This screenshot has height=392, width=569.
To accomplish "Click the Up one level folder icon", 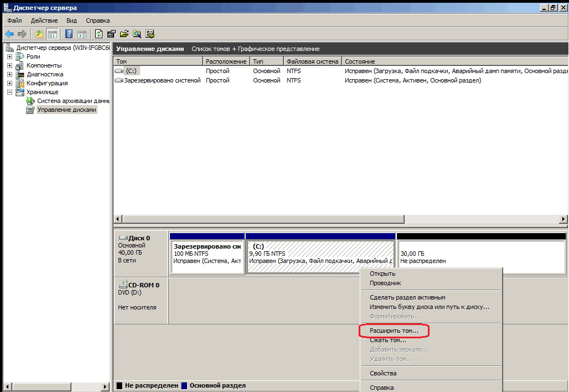I will click(x=39, y=34).
